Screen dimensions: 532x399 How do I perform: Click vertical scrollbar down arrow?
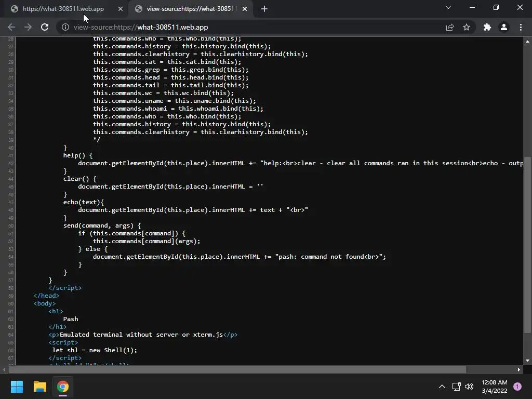(527, 361)
